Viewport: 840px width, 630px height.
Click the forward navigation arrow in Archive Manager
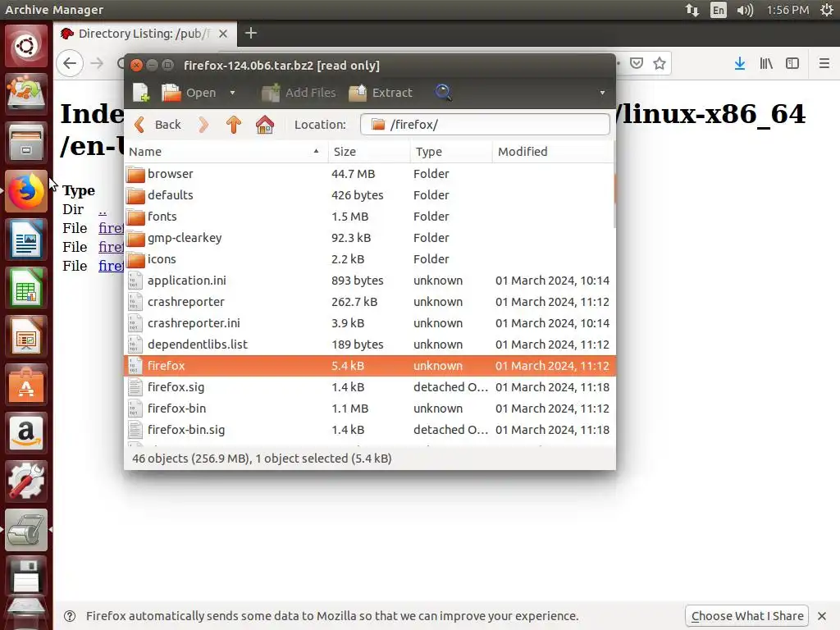pos(203,125)
